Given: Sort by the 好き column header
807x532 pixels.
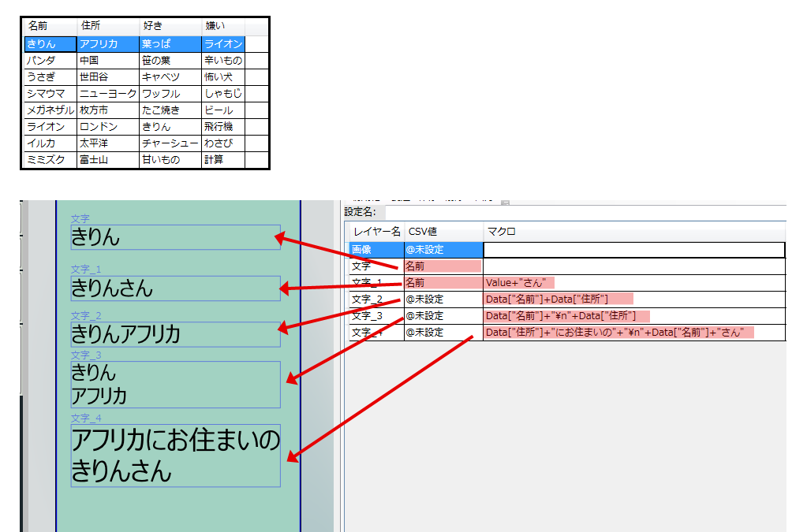Looking at the screenshot, I should [x=170, y=26].
